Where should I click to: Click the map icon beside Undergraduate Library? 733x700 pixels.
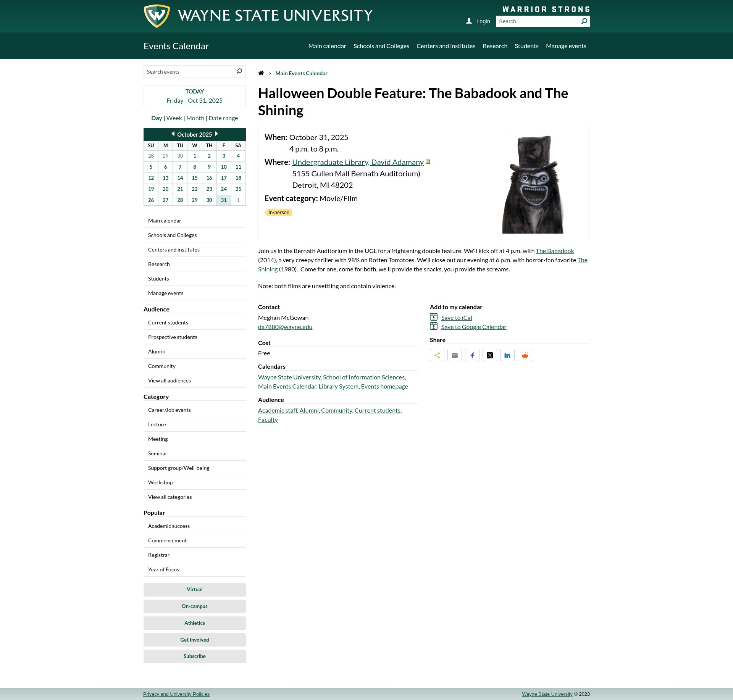pos(428,162)
